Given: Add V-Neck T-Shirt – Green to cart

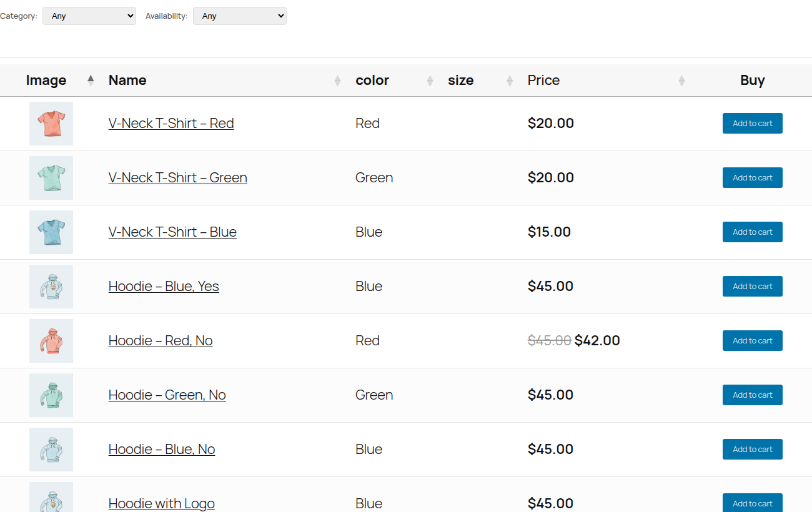Looking at the screenshot, I should [x=753, y=178].
